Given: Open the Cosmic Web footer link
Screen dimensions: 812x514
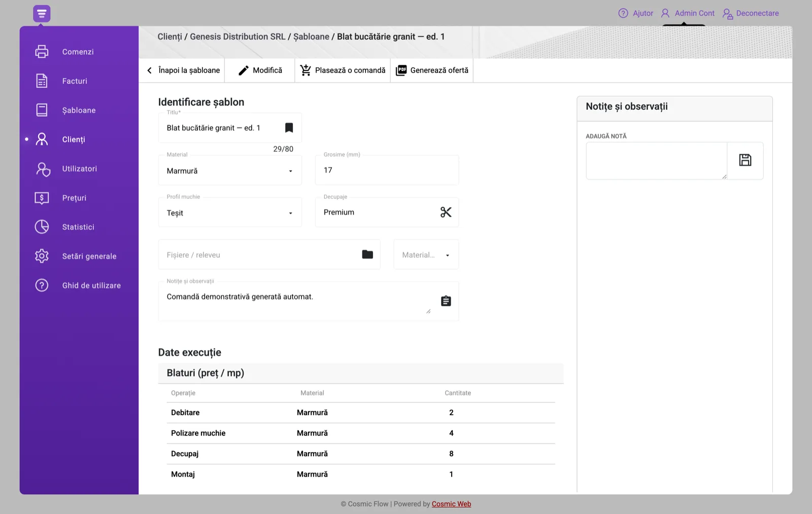Looking at the screenshot, I should (451, 504).
